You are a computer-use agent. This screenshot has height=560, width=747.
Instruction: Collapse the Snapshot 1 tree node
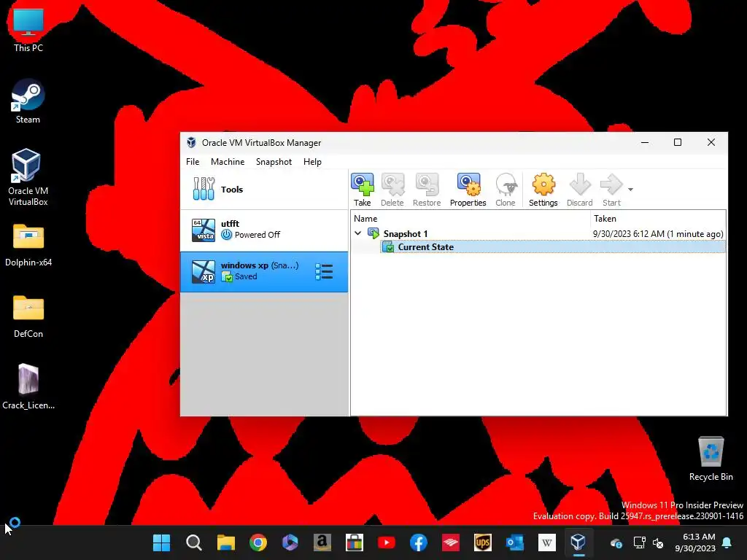pos(357,233)
